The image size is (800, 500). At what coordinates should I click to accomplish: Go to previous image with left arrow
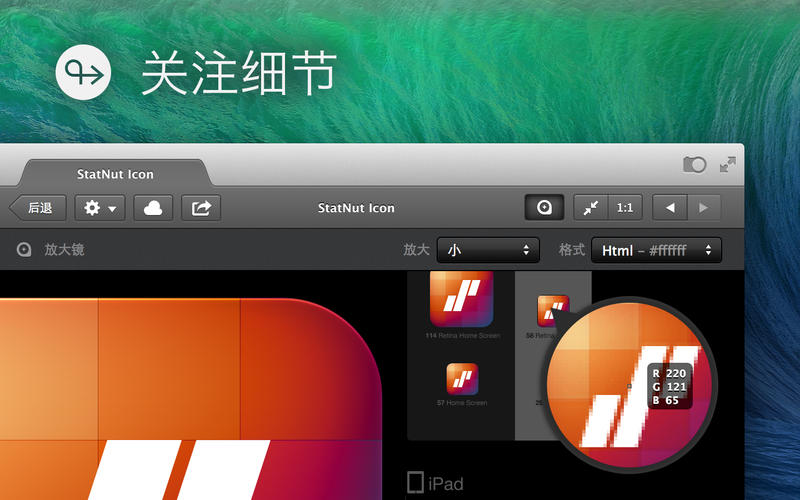click(x=670, y=208)
